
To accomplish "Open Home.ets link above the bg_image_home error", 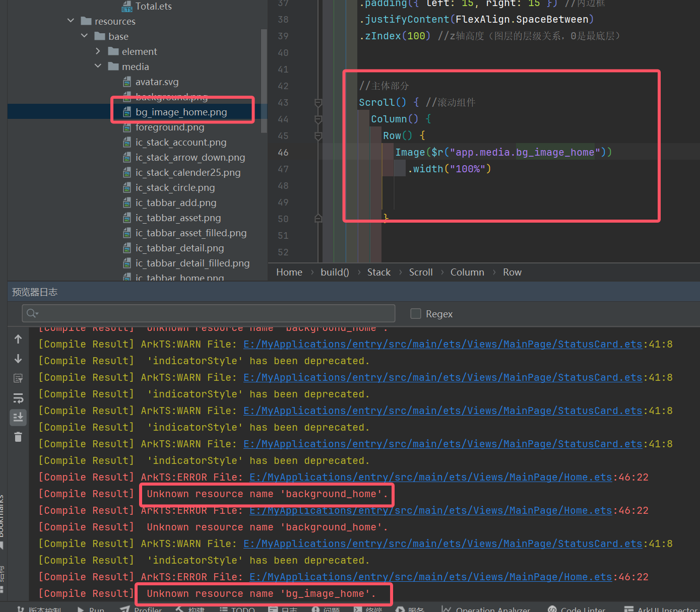I will pyautogui.click(x=430, y=577).
